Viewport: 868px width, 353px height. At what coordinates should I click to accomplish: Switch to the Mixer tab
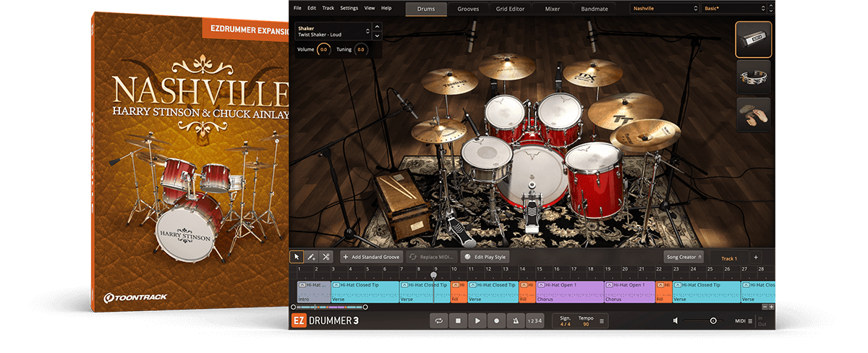click(552, 9)
